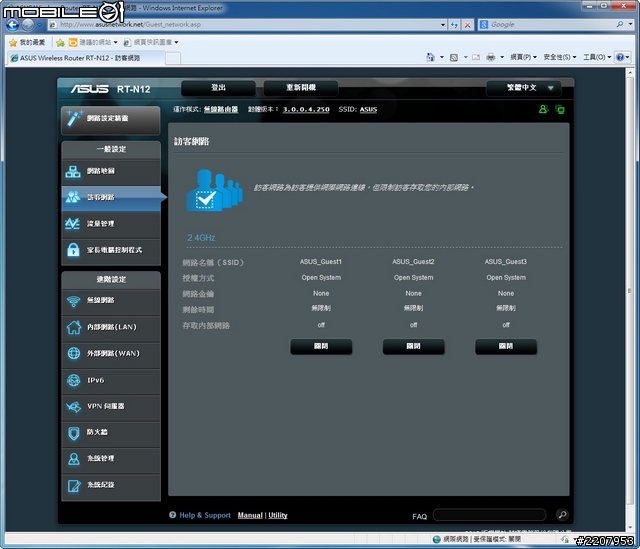The width and height of the screenshot is (640, 549).
Task: Select ASUS Wireless Router RT-N12 tab
Action: [85, 58]
